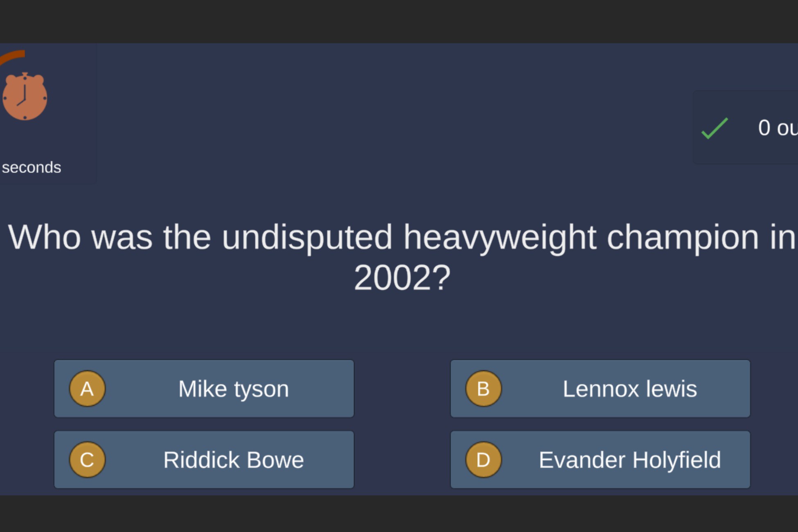798x532 pixels.
Task: Click the circular D letter badge
Action: [483, 460]
